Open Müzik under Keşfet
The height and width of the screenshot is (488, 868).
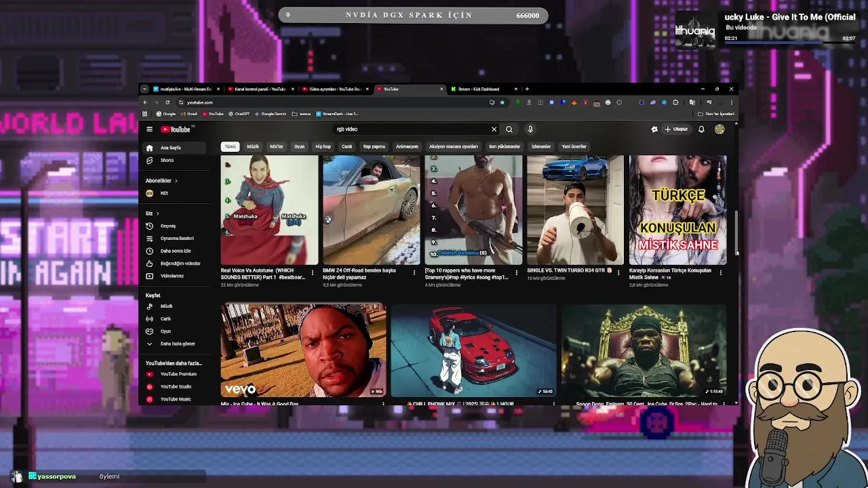(x=173, y=306)
